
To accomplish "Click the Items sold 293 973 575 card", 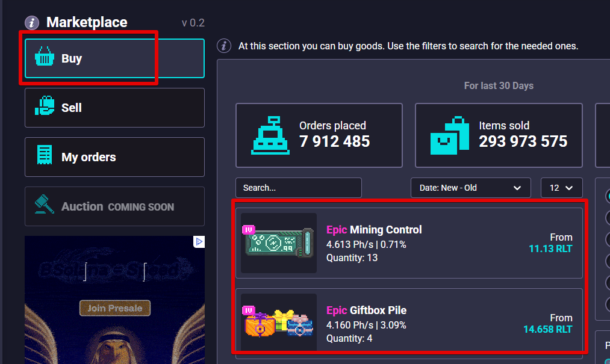I will click(x=499, y=135).
